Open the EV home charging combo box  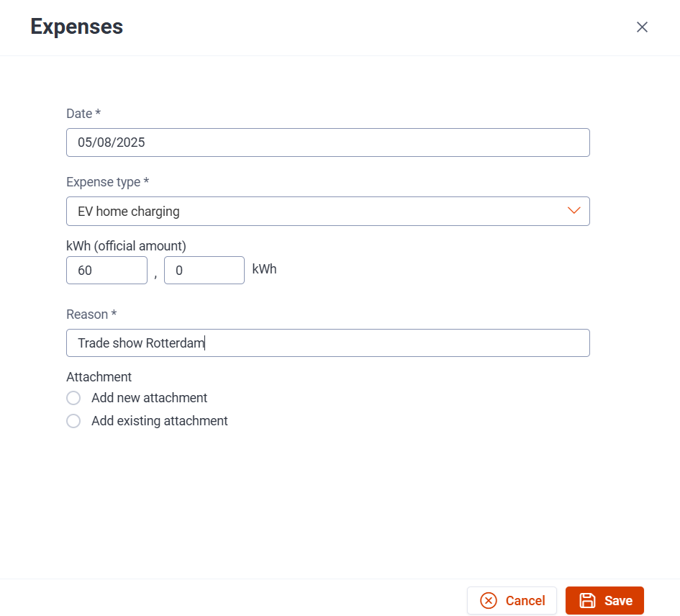coord(328,212)
